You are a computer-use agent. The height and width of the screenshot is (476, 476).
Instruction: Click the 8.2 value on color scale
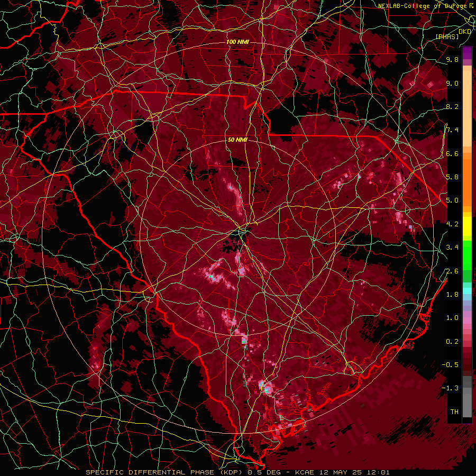point(452,107)
